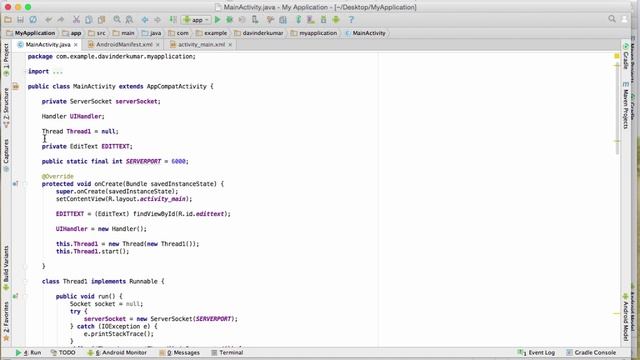
Task: Open the 4: Run tool window
Action: tap(28, 352)
